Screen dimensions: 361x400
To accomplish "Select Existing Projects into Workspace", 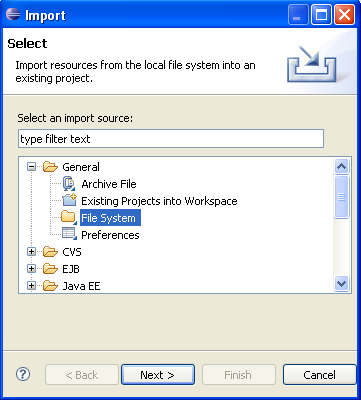I will [159, 201].
